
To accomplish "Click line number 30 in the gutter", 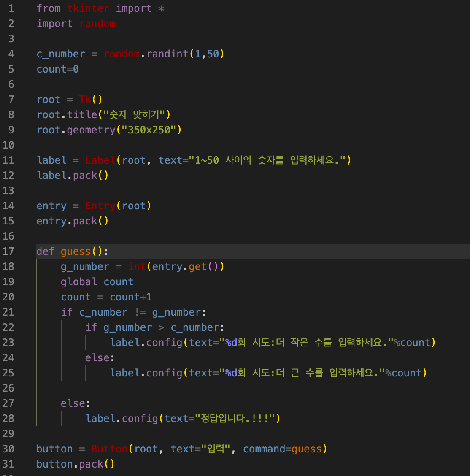I will 8,449.
